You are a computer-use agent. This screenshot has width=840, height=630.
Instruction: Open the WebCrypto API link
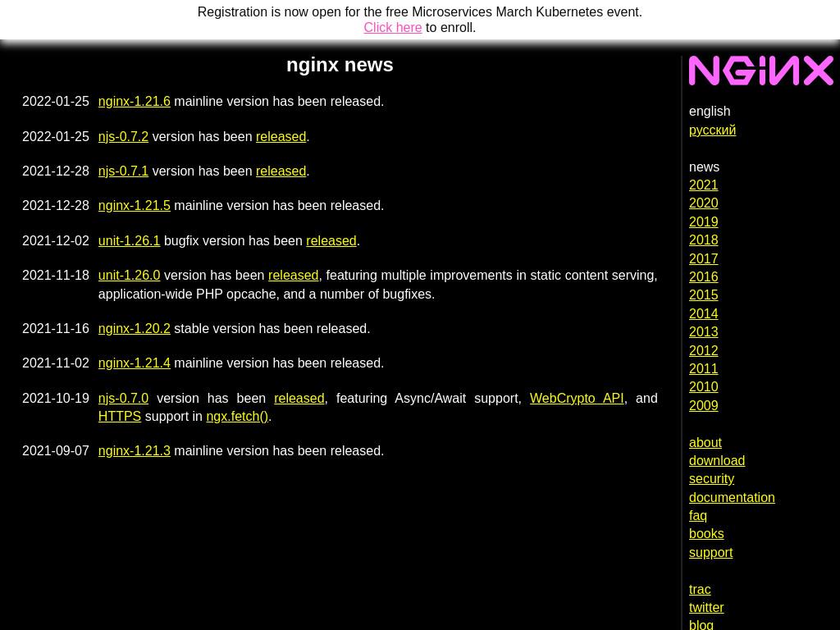click(x=577, y=398)
